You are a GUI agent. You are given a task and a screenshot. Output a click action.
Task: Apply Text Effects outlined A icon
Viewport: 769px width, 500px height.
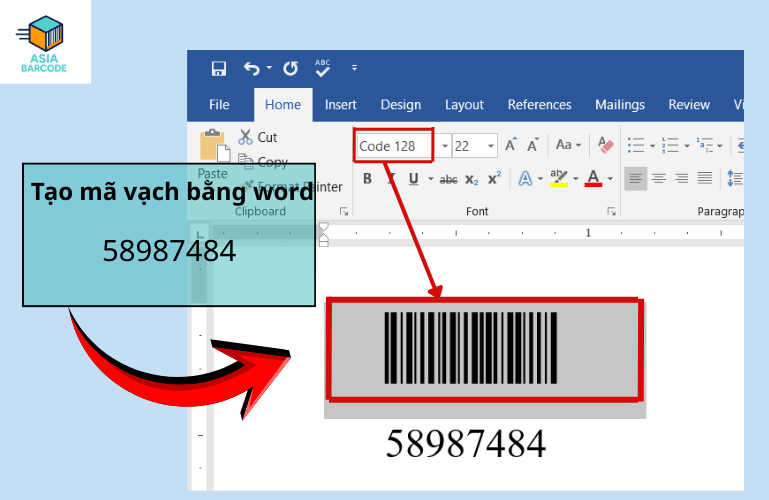pyautogui.click(x=525, y=178)
